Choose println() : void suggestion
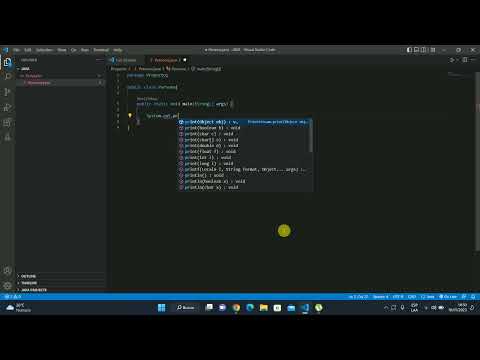 [245, 175]
